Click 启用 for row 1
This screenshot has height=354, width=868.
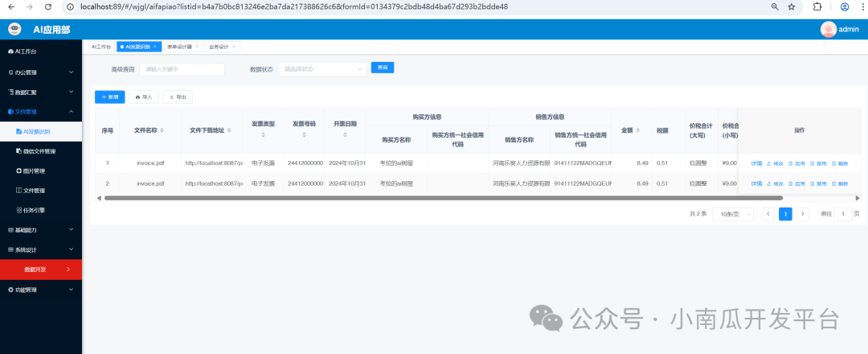coord(796,163)
